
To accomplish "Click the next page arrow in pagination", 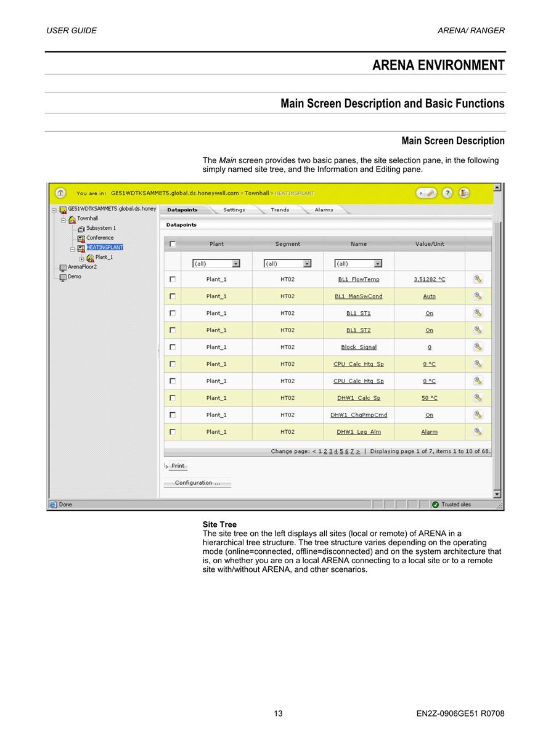I will click(x=358, y=451).
